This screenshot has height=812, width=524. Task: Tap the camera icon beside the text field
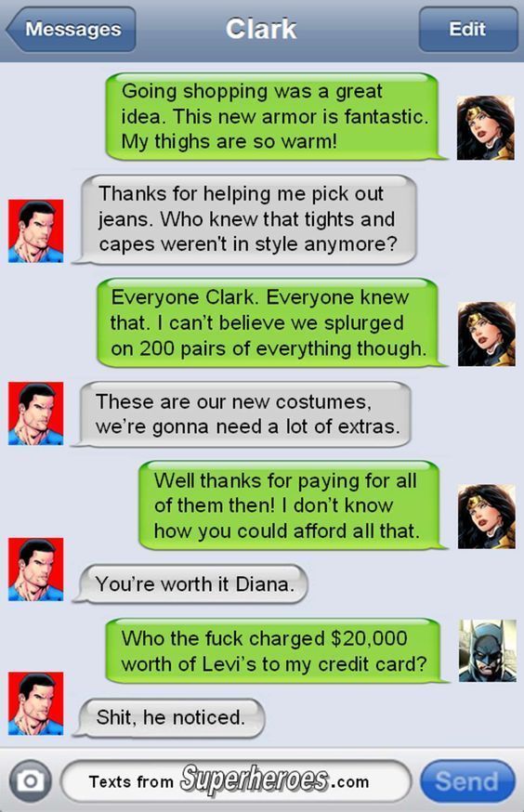[31, 781]
